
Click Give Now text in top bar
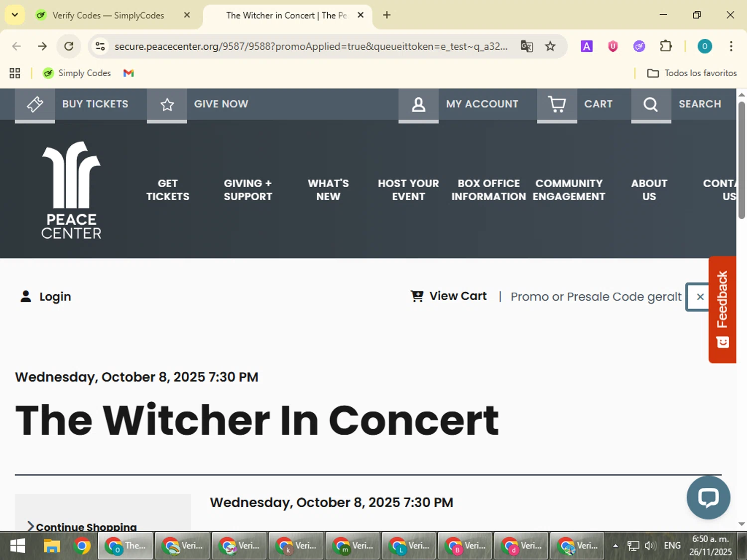pos(221,104)
